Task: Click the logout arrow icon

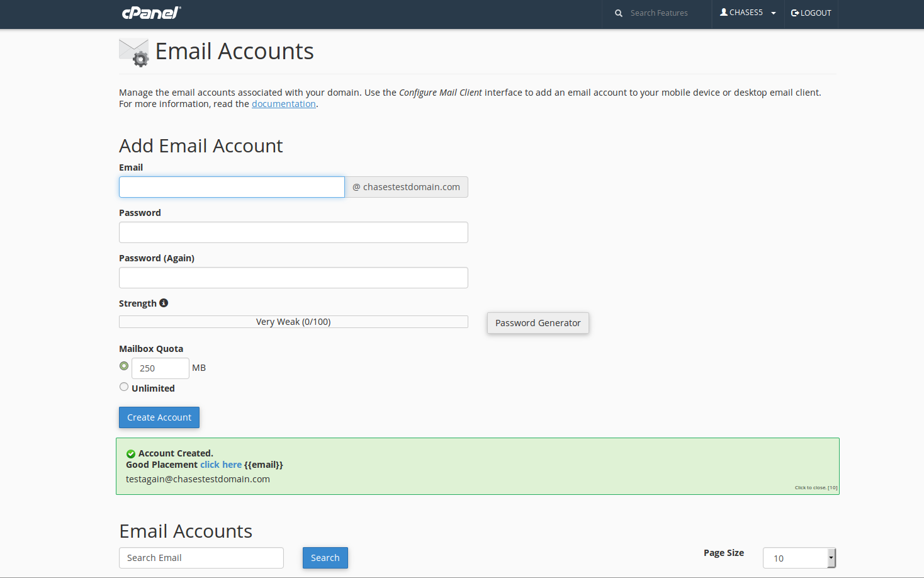Action: [795, 13]
